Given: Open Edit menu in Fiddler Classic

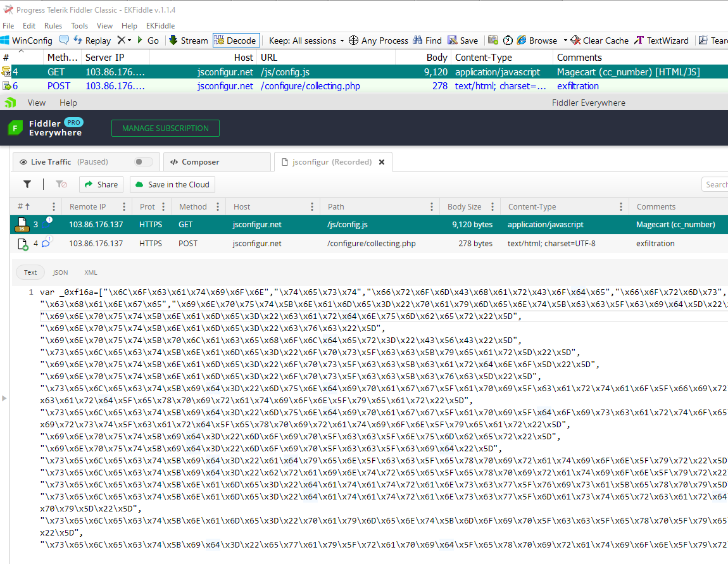Looking at the screenshot, I should 28,25.
